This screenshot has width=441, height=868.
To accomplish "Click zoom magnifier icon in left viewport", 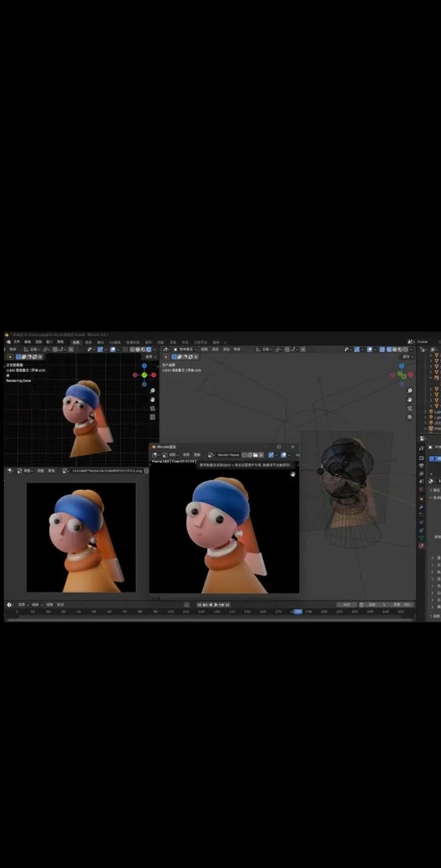I will tap(153, 390).
